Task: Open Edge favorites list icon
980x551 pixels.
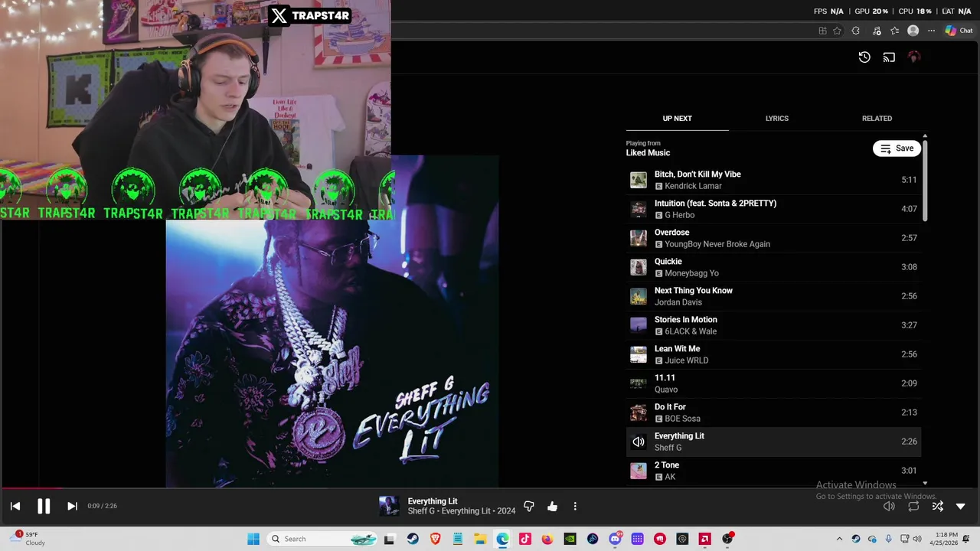Action: coord(894,31)
